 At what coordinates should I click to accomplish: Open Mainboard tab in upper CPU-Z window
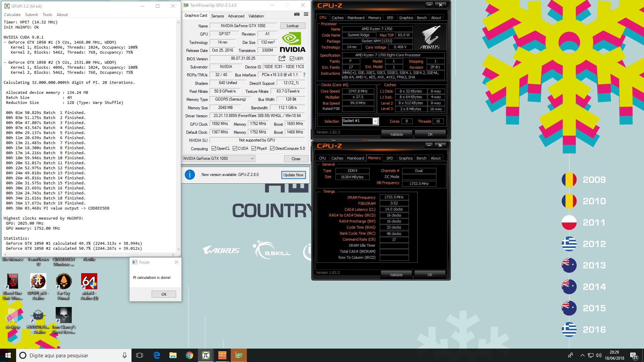pos(356,18)
